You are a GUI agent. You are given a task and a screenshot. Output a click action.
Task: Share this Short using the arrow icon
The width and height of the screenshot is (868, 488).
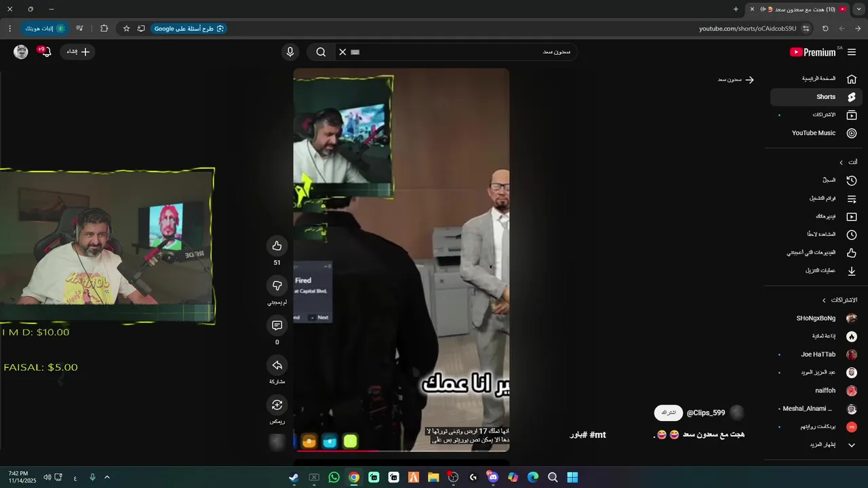pyautogui.click(x=277, y=365)
